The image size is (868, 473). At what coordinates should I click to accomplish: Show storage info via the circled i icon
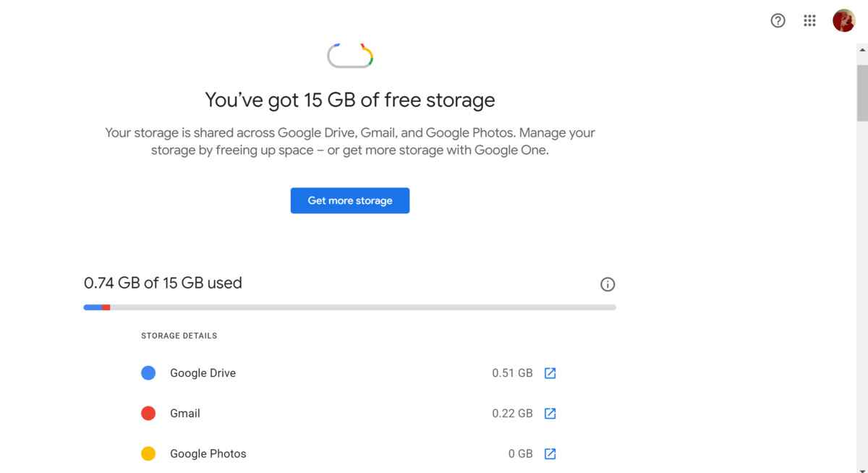coord(608,284)
